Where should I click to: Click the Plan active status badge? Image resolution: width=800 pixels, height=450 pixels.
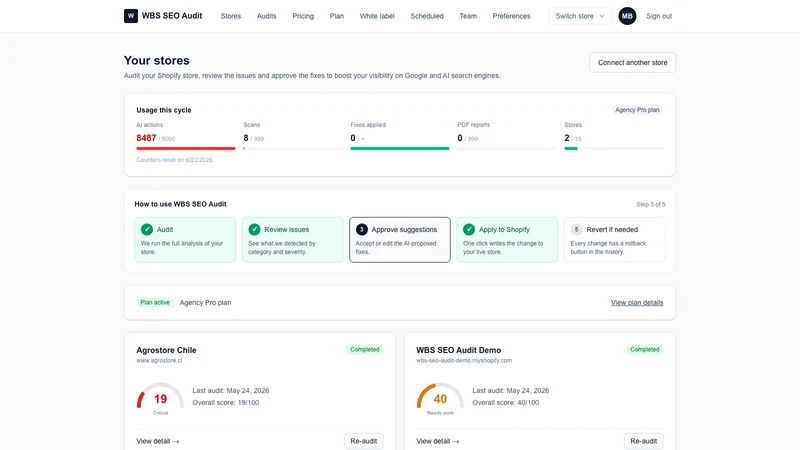click(155, 303)
